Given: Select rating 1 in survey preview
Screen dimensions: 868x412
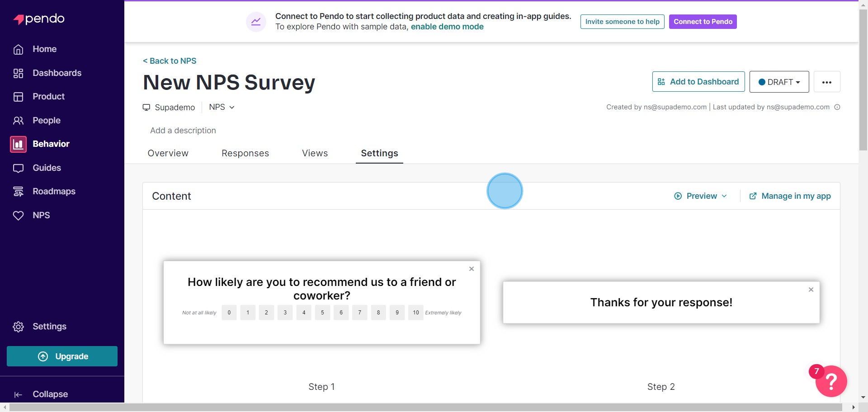Looking at the screenshot, I should 248,313.
